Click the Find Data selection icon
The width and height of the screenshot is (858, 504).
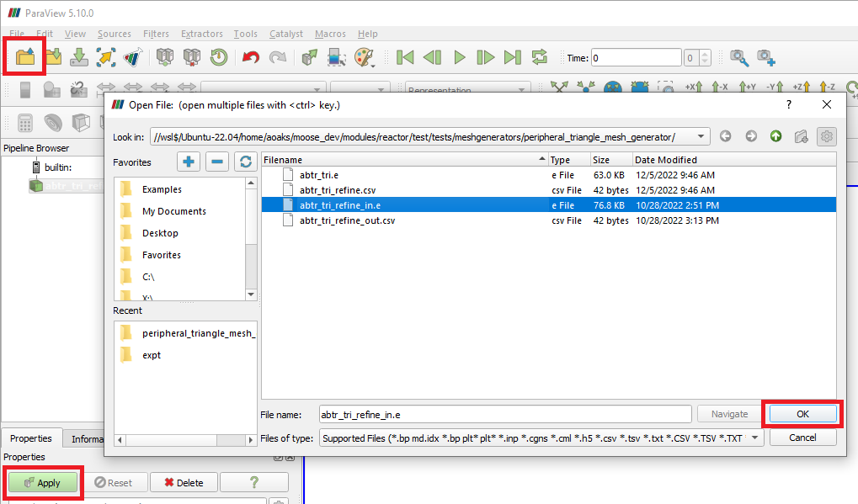337,57
